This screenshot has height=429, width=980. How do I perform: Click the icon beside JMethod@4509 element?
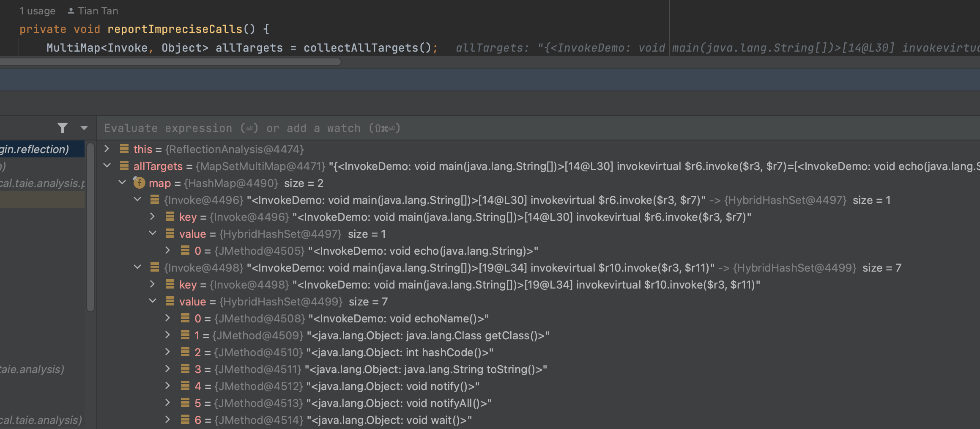[185, 335]
